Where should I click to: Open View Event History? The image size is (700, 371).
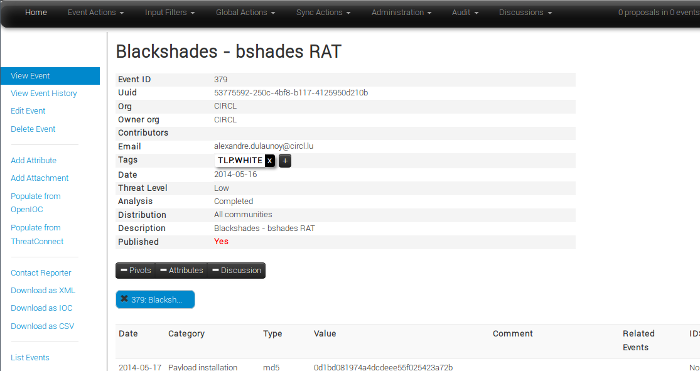pyautogui.click(x=44, y=93)
